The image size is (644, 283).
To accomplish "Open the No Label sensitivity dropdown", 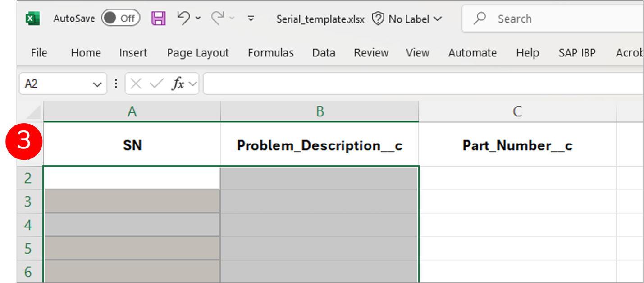I will point(415,19).
